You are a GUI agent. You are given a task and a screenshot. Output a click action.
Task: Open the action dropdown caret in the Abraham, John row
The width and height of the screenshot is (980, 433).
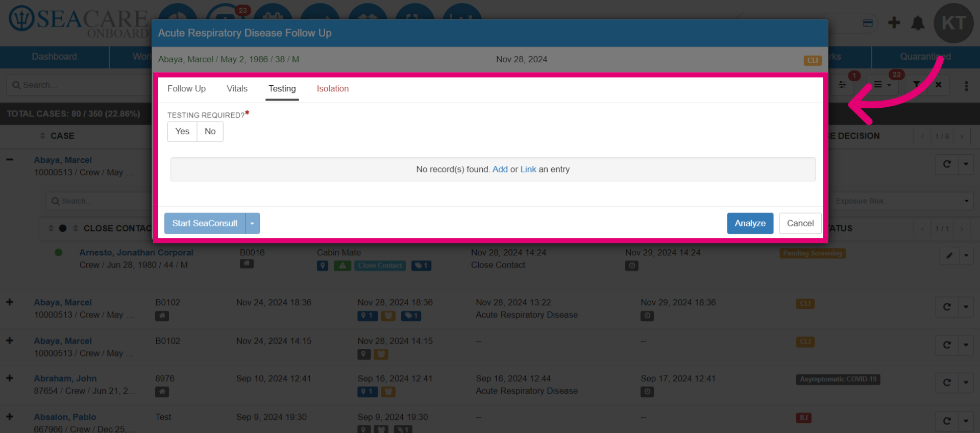coord(966,382)
